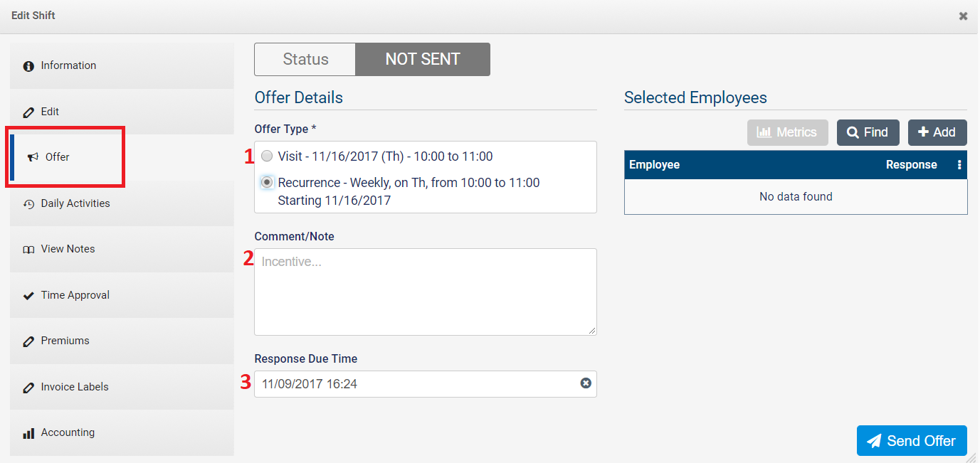The image size is (980, 463).
Task: Open employee Metrics
Action: 787,132
